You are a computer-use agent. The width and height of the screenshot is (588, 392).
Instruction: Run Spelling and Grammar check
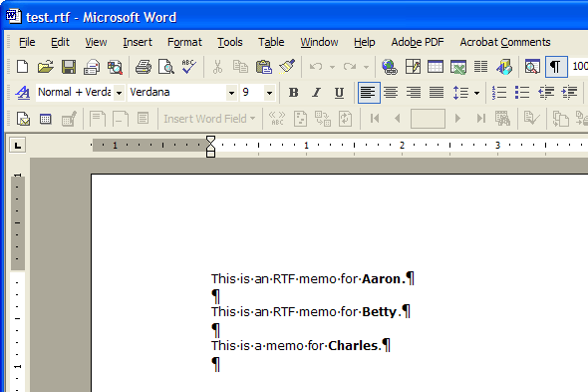pos(188,67)
